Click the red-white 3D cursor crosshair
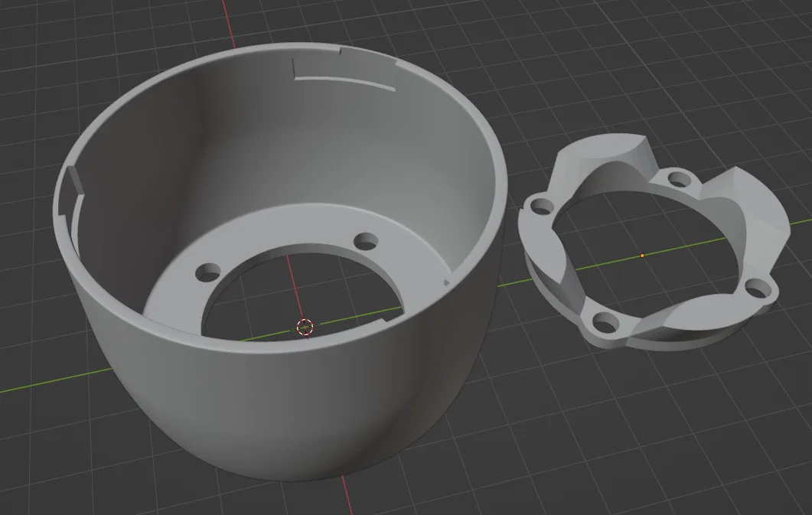812x515 pixels. point(305,327)
